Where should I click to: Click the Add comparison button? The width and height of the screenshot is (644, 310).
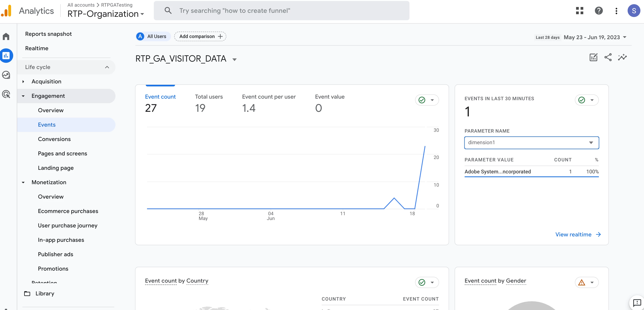tap(200, 37)
